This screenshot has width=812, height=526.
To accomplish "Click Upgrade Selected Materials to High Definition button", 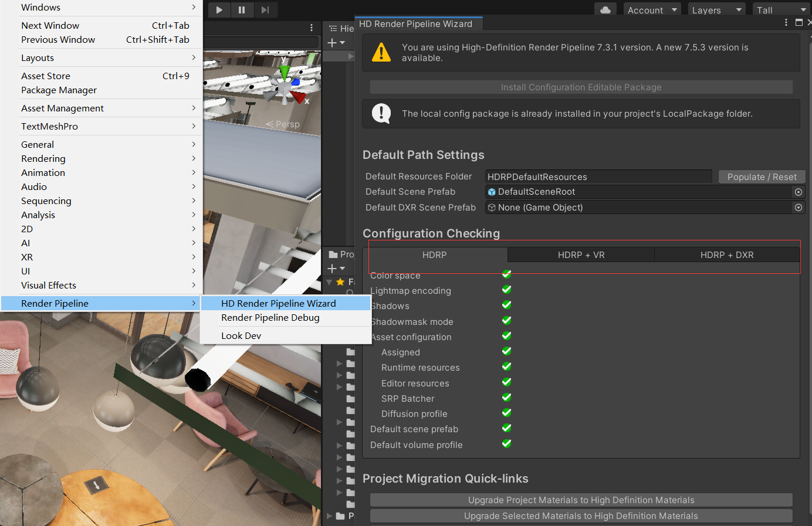I will click(x=581, y=516).
